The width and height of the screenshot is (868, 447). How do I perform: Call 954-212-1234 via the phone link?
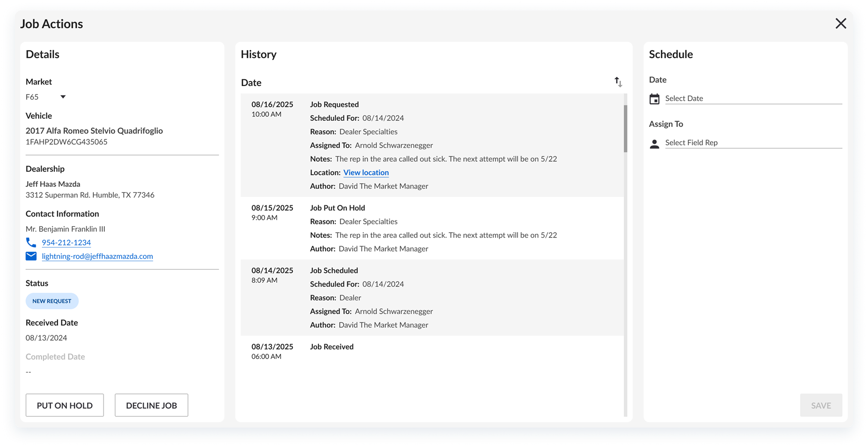tap(66, 242)
